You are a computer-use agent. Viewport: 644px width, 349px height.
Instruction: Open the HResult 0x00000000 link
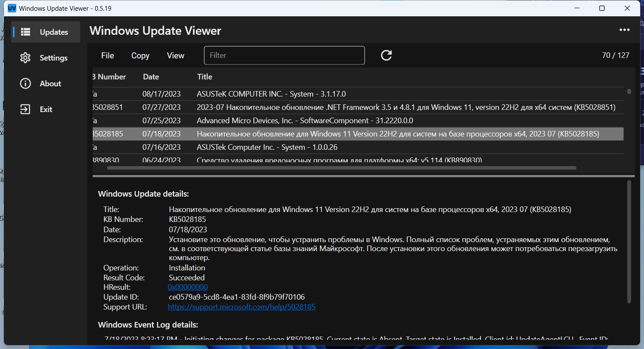[x=188, y=287]
